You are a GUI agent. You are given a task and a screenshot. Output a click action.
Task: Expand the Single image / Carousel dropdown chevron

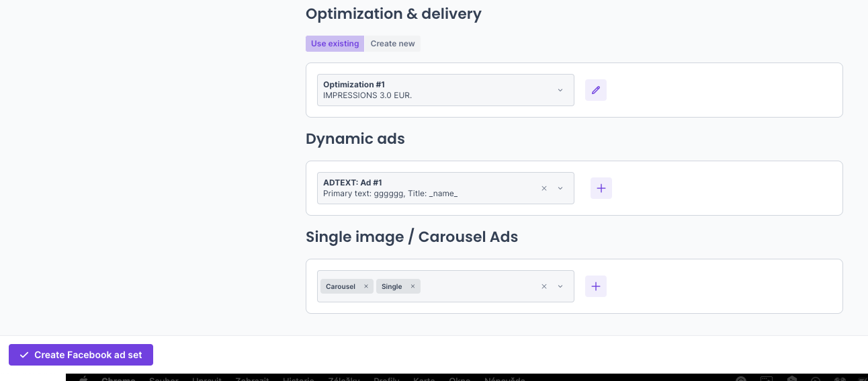coord(560,286)
